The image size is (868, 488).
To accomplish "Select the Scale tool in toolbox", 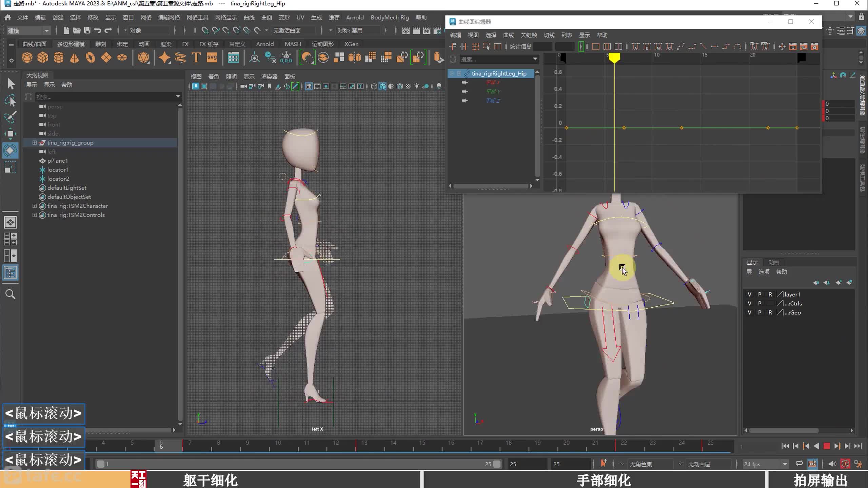I will click(x=11, y=167).
